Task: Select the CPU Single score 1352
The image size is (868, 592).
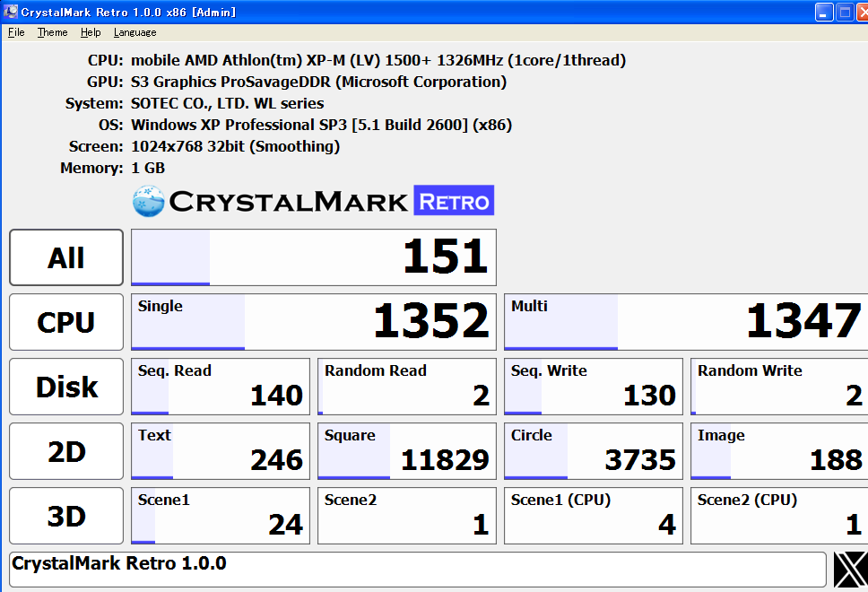Action: click(314, 322)
